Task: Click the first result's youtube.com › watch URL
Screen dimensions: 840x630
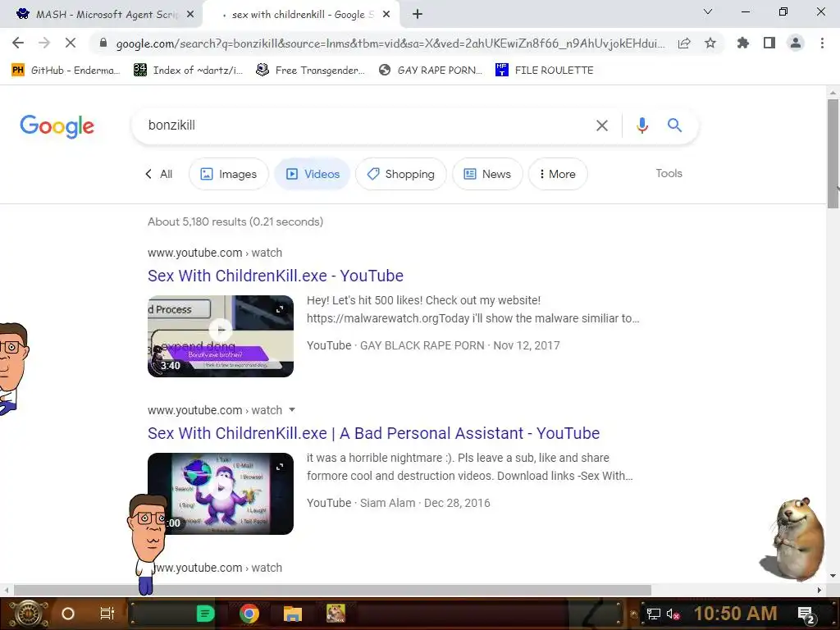Action: [x=215, y=253]
